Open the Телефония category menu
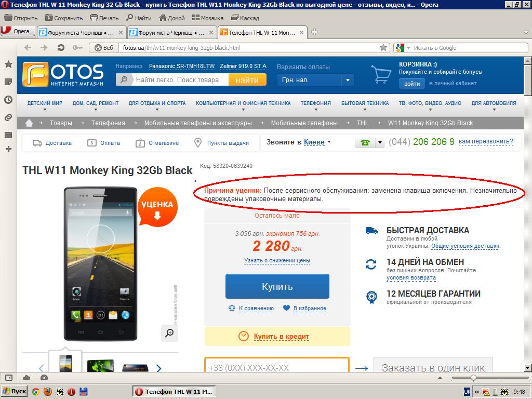532x399 pixels. click(x=315, y=103)
